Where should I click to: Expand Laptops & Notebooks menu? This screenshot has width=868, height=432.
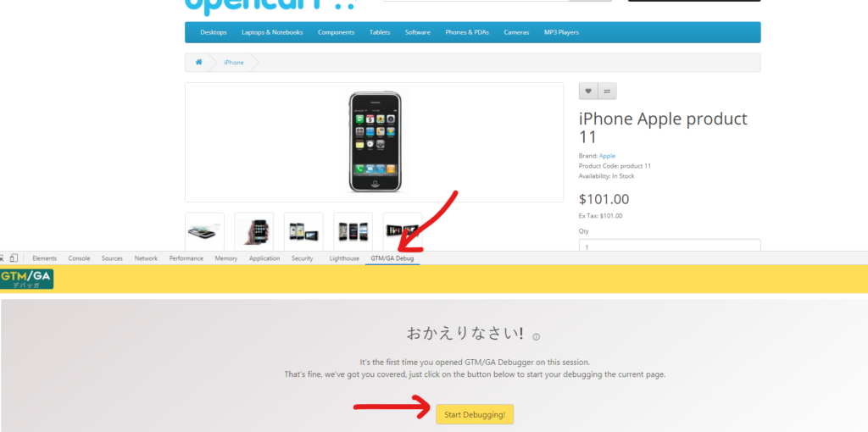272,33
